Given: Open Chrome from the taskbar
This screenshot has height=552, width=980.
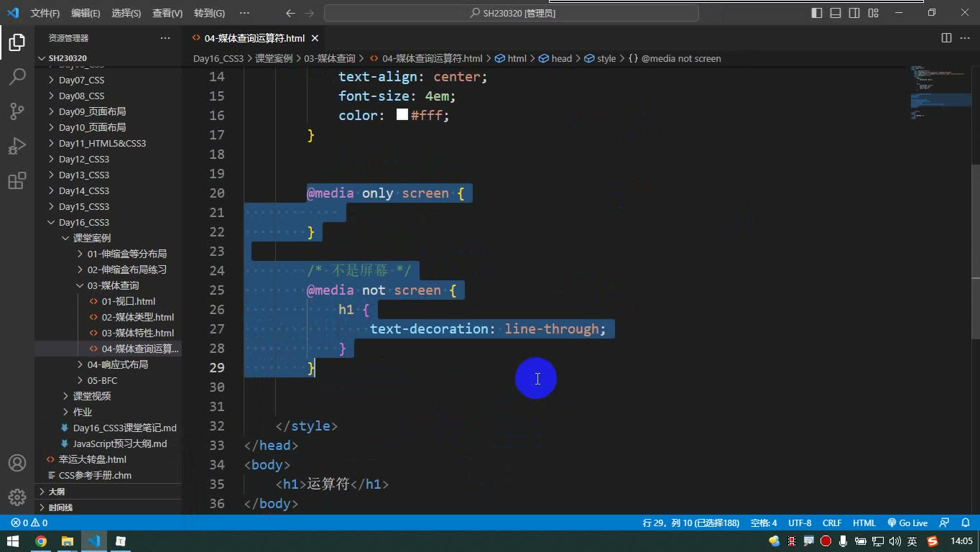Looking at the screenshot, I should 41,541.
